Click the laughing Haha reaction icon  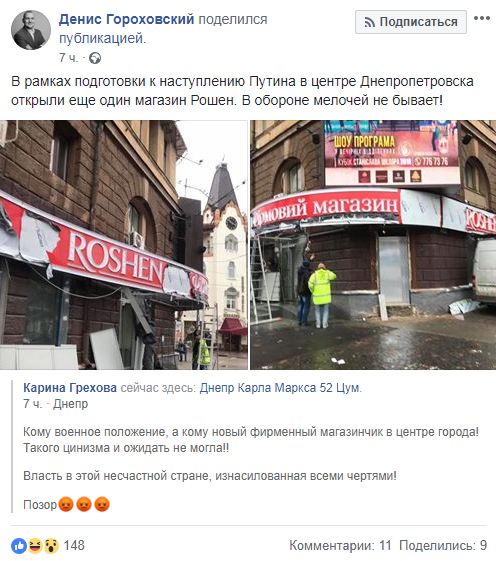click(35, 546)
